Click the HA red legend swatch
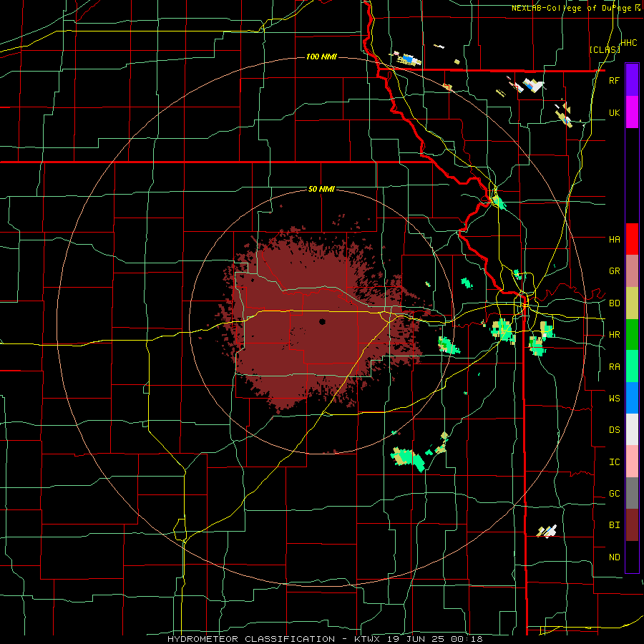644x644 pixels. coord(632,239)
